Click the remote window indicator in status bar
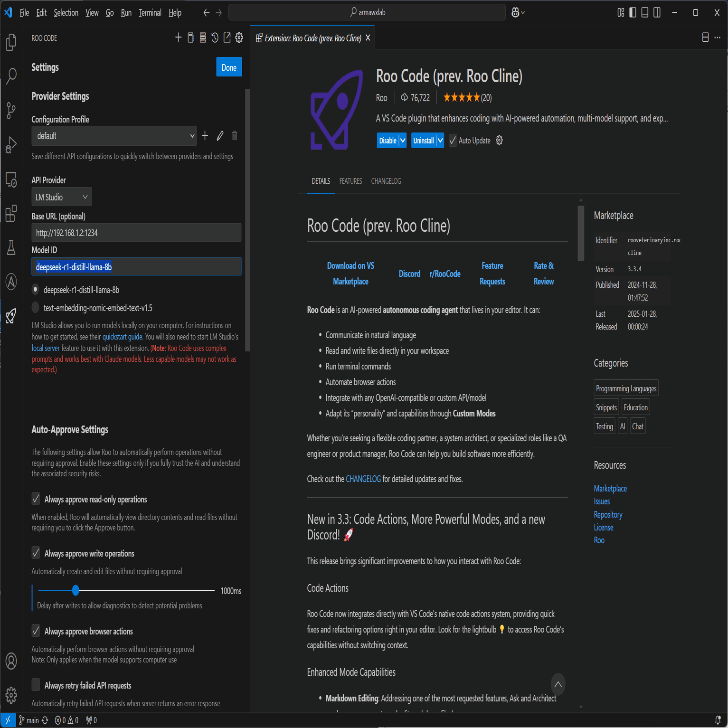Screen dimensions: 728x728 pyautogui.click(x=8, y=720)
